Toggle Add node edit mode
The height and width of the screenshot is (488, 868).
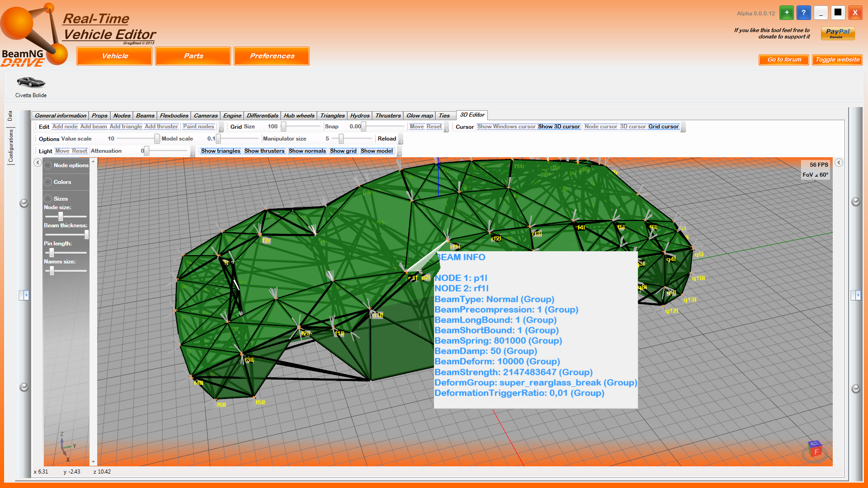point(65,127)
